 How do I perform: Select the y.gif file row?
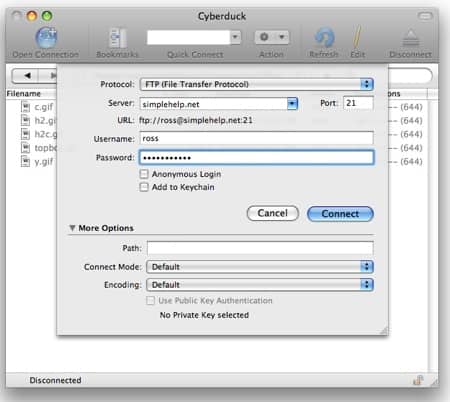coord(32,162)
